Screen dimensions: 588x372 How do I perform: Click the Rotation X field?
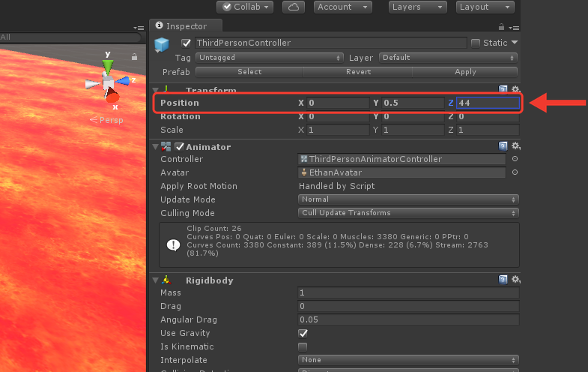tap(339, 116)
